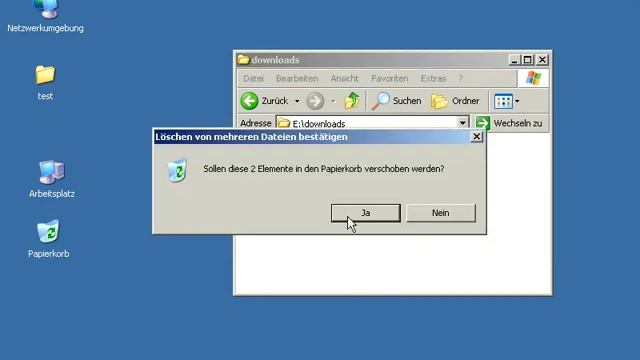Open the Extras menu

(x=433, y=78)
